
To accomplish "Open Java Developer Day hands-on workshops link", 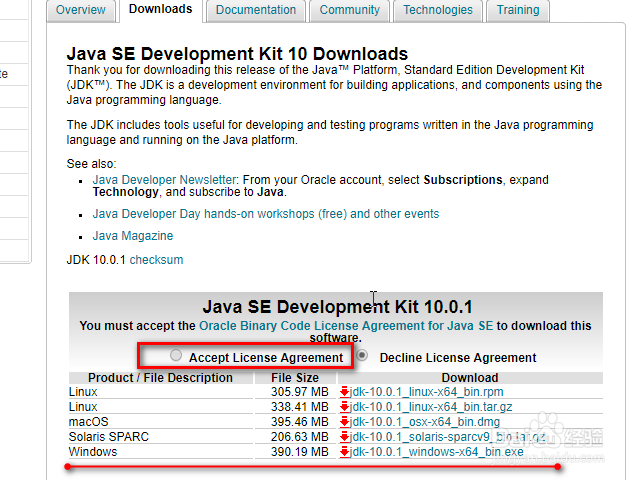I will point(266,214).
